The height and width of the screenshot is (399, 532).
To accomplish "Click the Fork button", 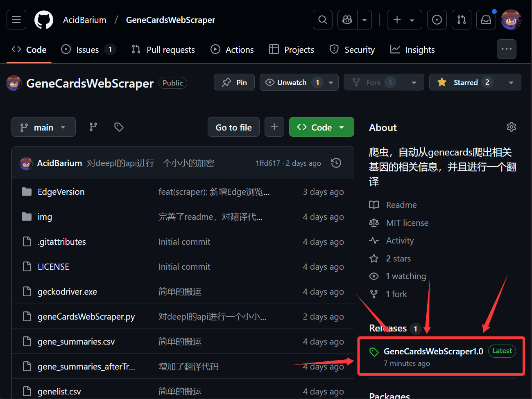I will [x=374, y=82].
